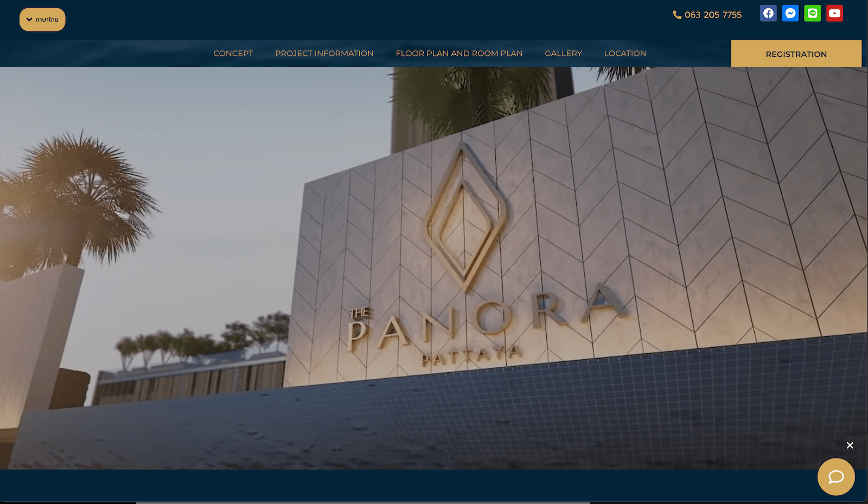Screen dimensions: 868x504
Task: Click the REGISTRATION button
Action: pyautogui.click(x=796, y=54)
